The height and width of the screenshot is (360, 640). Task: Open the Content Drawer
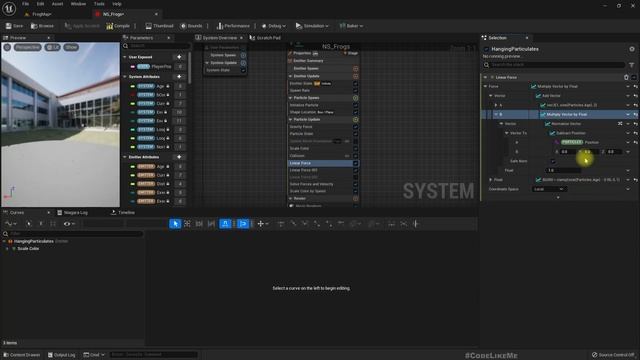(22, 355)
